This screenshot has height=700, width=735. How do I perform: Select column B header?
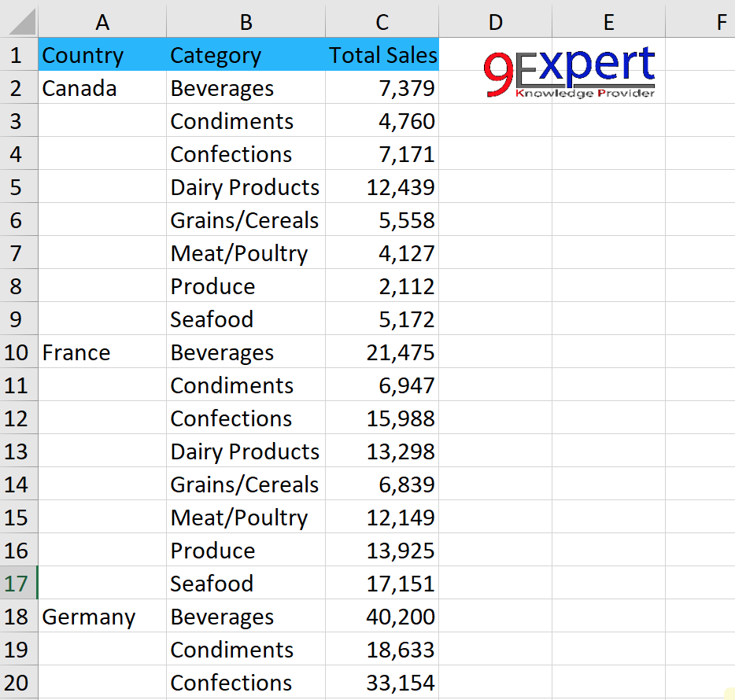pos(246,22)
